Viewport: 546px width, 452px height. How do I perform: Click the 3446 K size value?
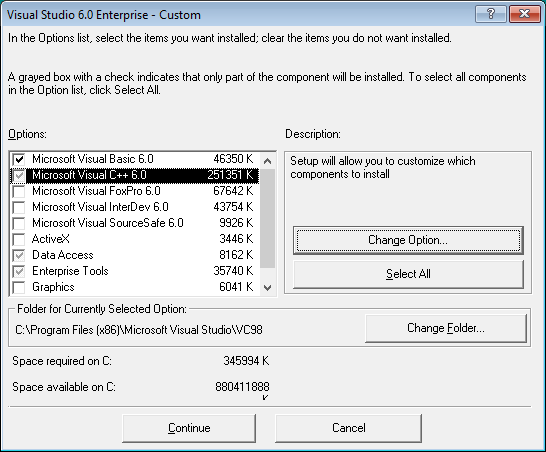pos(236,239)
